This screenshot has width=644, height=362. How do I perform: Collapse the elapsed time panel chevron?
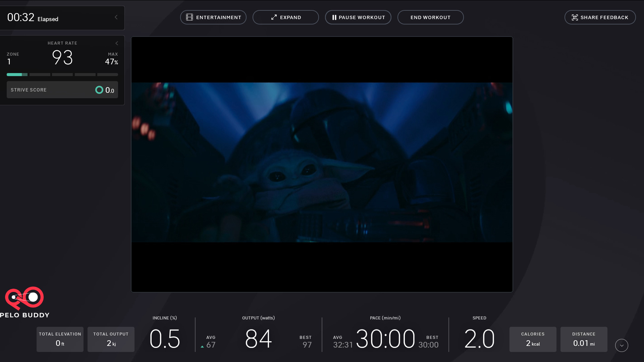tap(116, 17)
